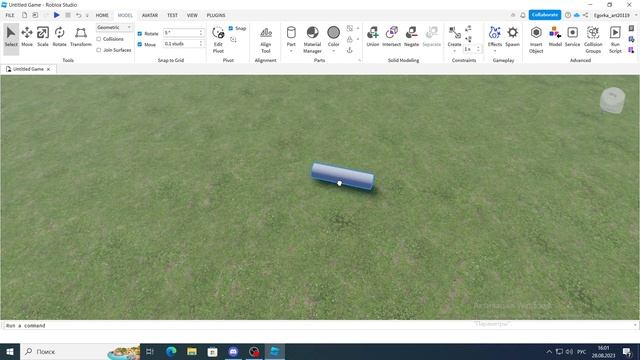Click the Intersect icon

(x=391, y=37)
